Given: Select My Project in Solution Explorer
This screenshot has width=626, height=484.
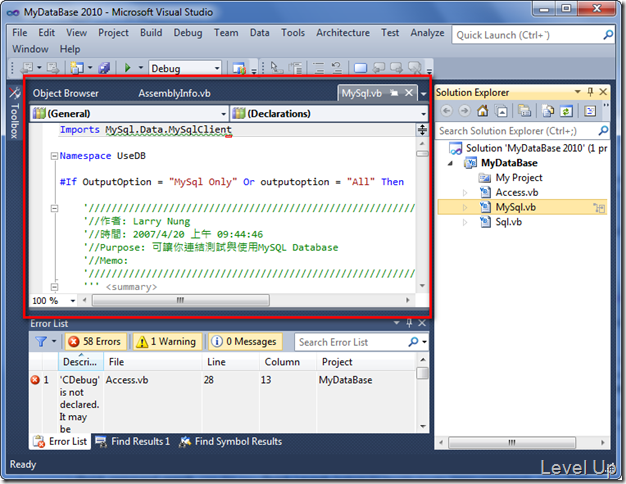Looking at the screenshot, I should click(519, 178).
